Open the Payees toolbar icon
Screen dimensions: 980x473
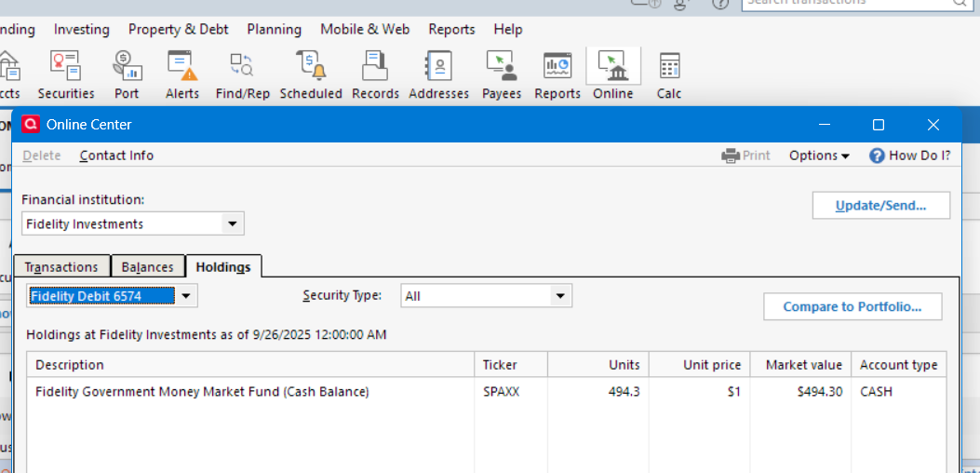(502, 75)
